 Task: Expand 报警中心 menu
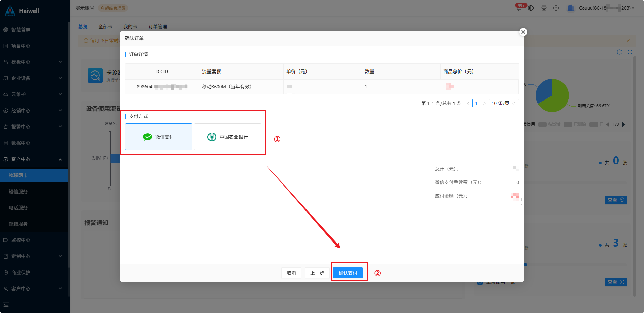click(34, 127)
